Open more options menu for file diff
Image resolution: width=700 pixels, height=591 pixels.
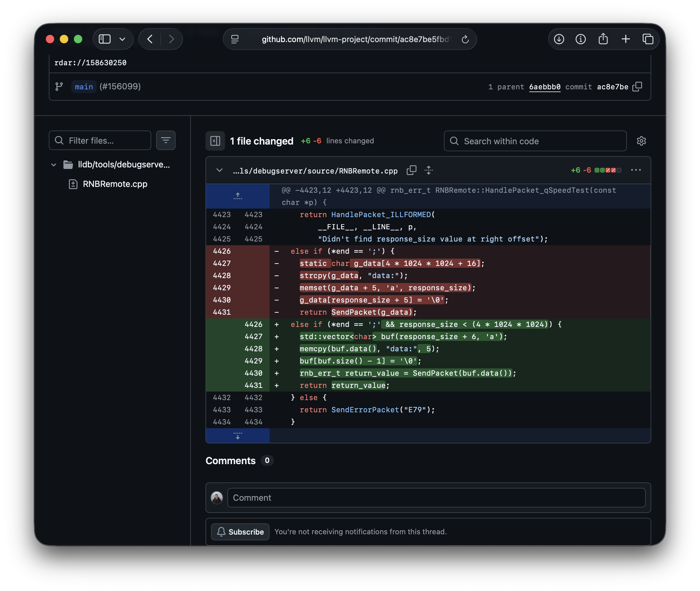[636, 170]
